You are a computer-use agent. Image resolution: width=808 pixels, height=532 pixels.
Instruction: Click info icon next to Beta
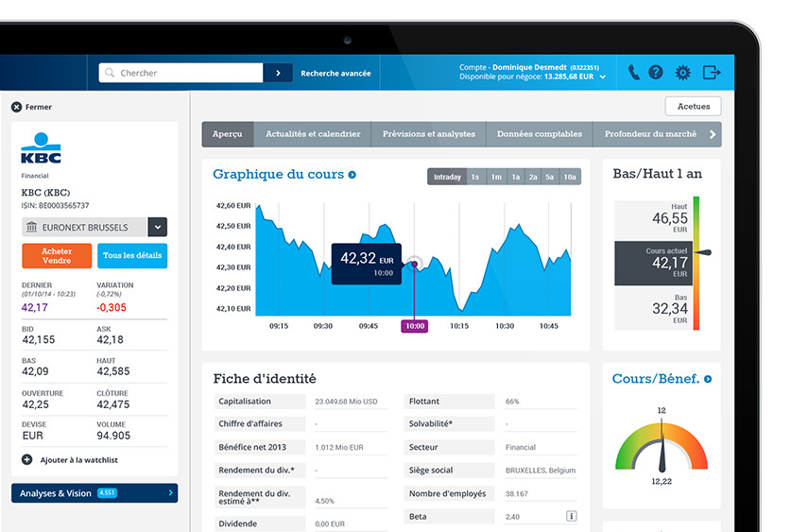pos(572,516)
